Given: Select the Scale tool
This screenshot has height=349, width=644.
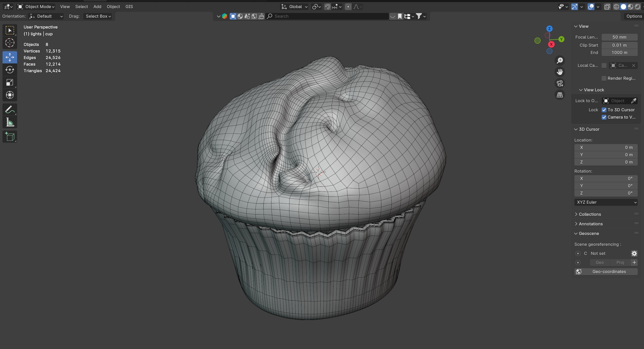Looking at the screenshot, I should 10,83.
